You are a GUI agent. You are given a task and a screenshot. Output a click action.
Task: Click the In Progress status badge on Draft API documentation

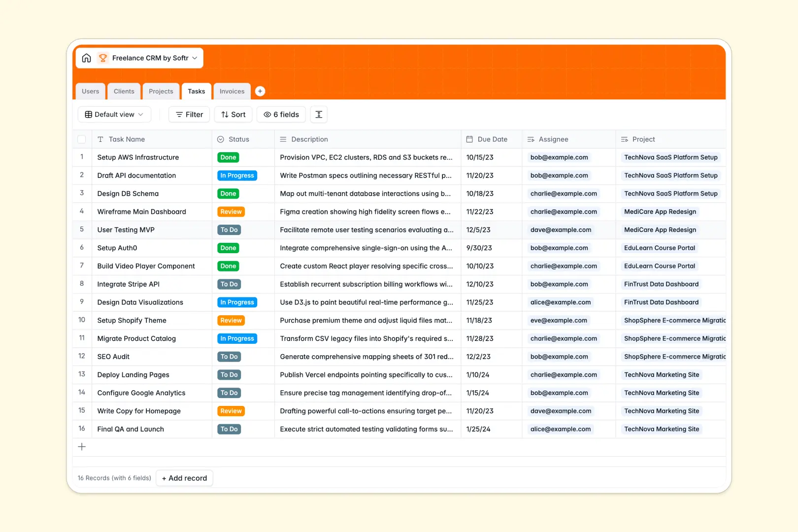(237, 175)
